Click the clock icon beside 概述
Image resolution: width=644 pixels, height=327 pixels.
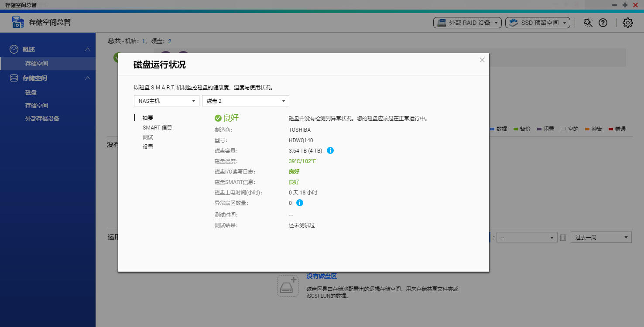coord(14,49)
